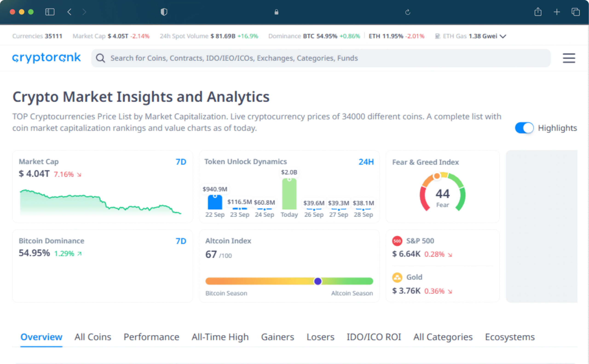Click the Gold asset icon
Image resolution: width=589 pixels, height=364 pixels.
(x=397, y=277)
